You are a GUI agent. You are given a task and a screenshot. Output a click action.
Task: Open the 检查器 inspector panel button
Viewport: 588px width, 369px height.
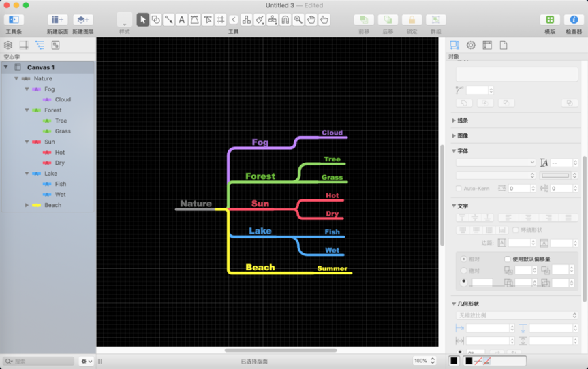574,20
